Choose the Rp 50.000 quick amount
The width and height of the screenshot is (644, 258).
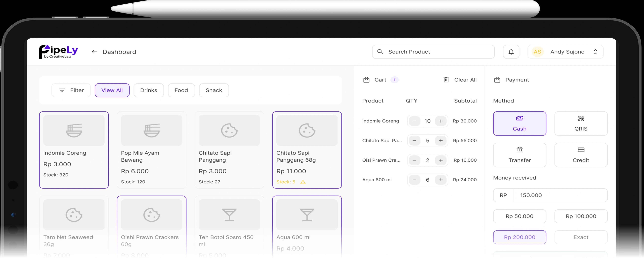pos(520,216)
